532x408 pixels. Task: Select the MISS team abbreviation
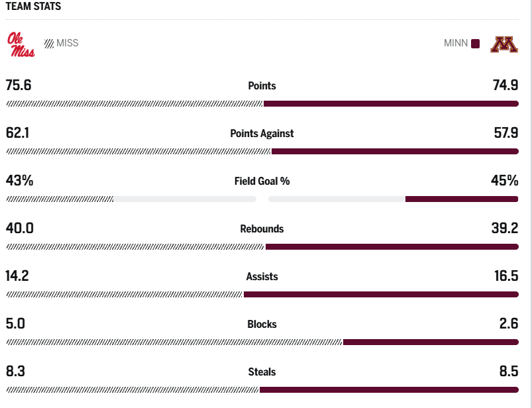(x=68, y=43)
